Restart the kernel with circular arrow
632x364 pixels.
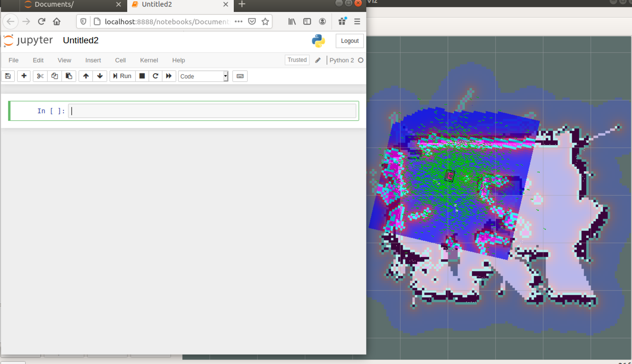[155, 76]
